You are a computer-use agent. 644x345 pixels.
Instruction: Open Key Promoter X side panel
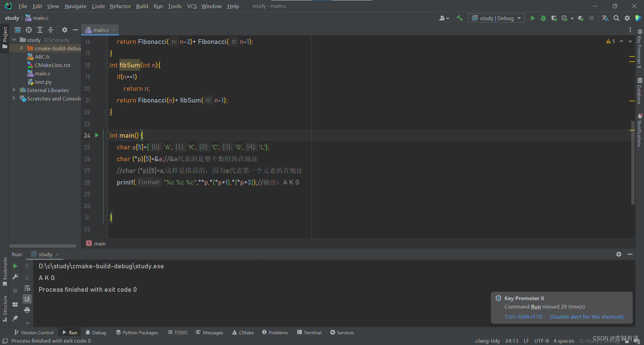pyautogui.click(x=640, y=49)
